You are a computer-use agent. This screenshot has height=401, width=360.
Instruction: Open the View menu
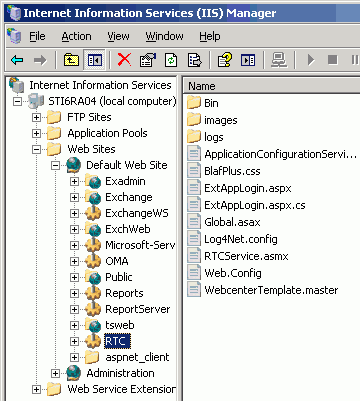(118, 36)
